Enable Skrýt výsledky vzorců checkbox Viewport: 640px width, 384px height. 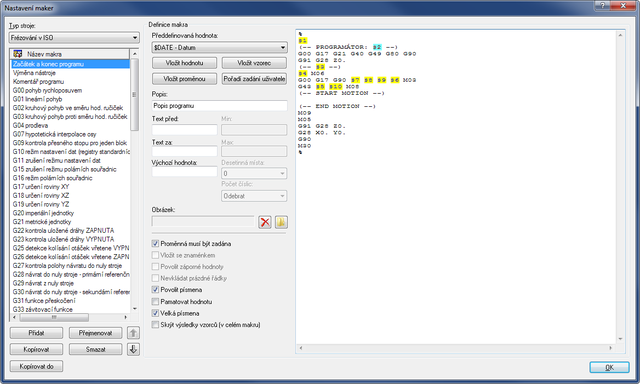point(155,325)
